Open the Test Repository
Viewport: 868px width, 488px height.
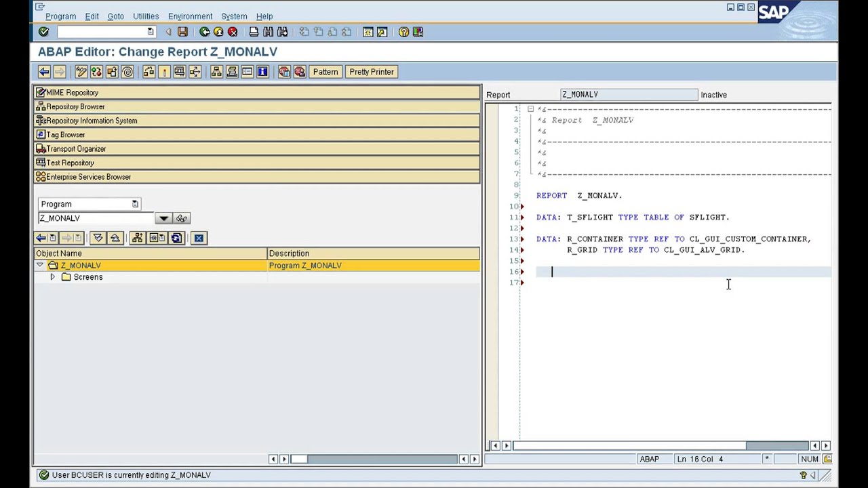(x=257, y=163)
